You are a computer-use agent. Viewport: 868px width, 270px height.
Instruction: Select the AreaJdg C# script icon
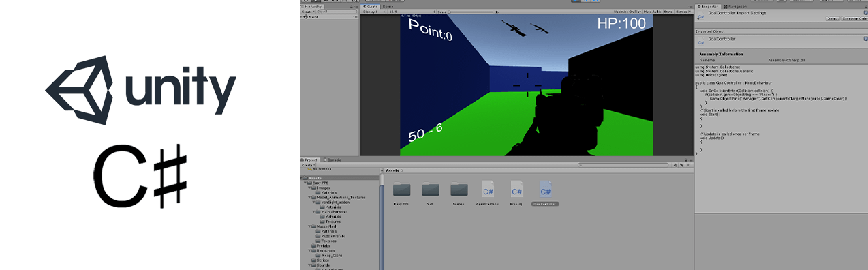516,190
